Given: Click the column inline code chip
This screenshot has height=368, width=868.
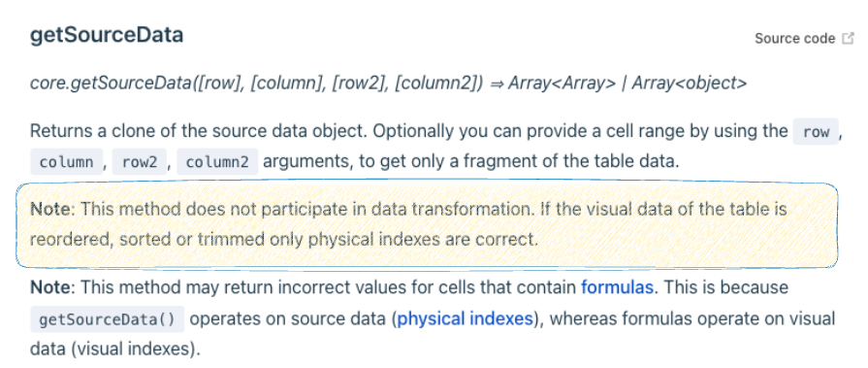Looking at the screenshot, I should click(x=66, y=162).
